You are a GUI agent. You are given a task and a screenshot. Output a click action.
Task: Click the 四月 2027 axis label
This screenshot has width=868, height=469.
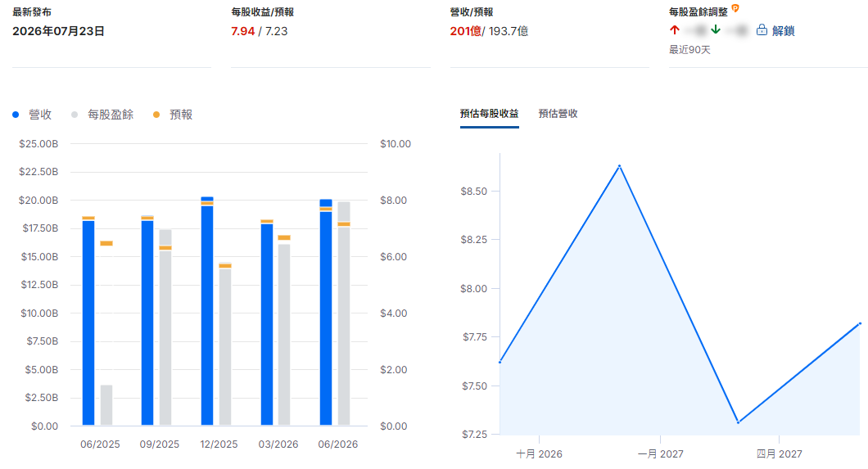(779, 454)
